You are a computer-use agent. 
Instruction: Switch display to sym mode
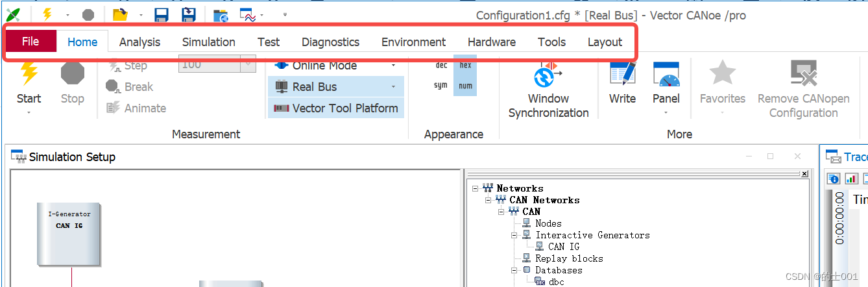(x=441, y=85)
